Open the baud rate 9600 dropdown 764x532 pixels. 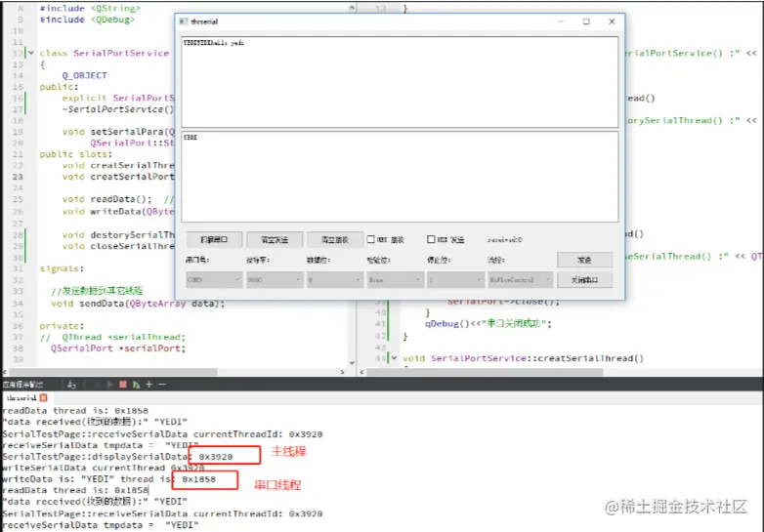275,280
